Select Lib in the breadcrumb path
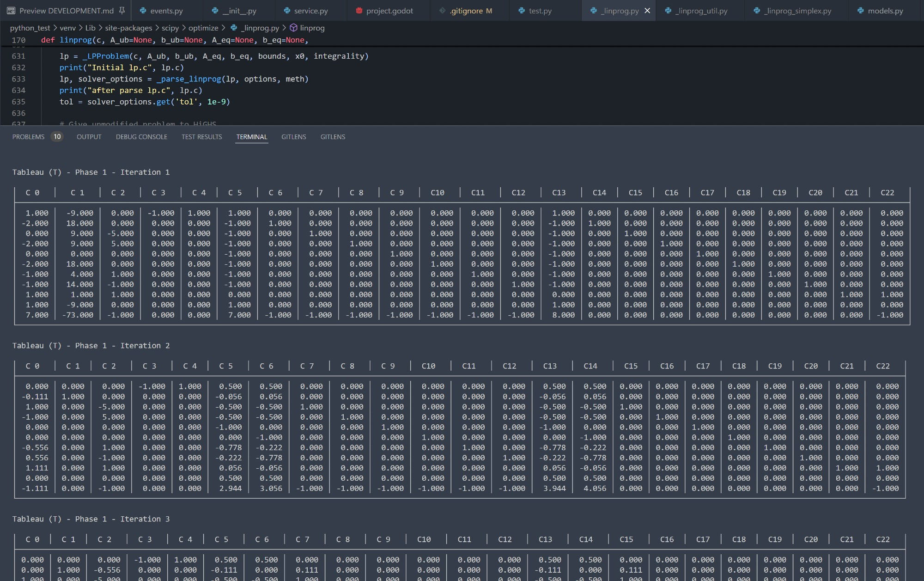The width and height of the screenshot is (924, 581). pos(90,28)
